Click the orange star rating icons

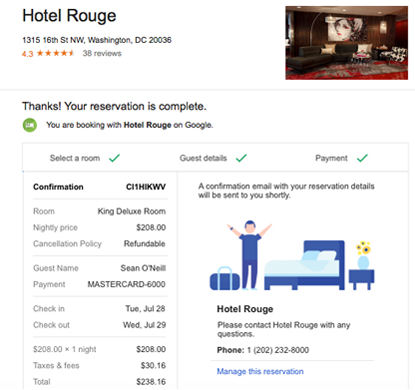click(55, 53)
